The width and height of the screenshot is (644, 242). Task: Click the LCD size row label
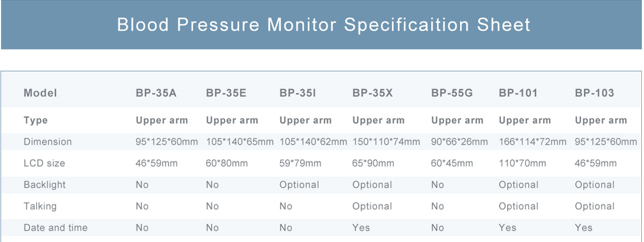[43, 163]
